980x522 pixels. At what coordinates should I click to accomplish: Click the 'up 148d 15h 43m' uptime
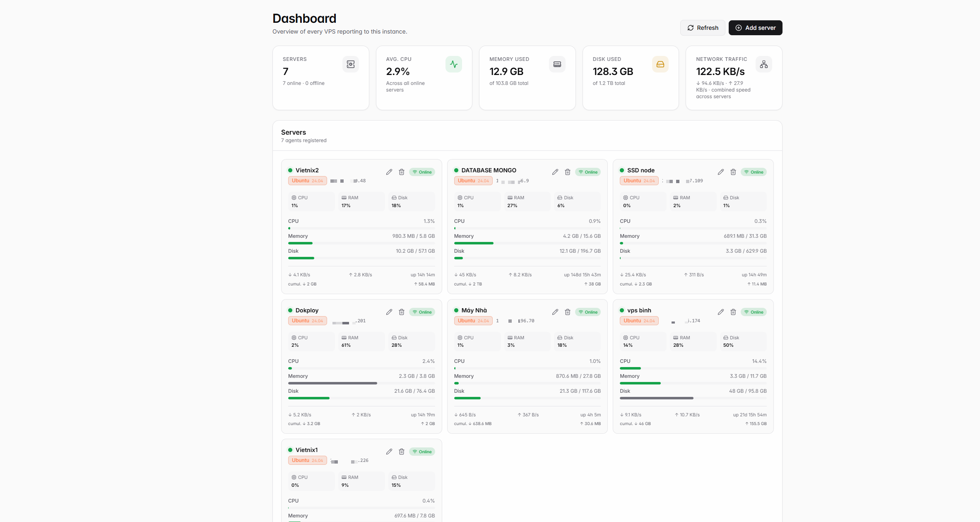pos(582,275)
